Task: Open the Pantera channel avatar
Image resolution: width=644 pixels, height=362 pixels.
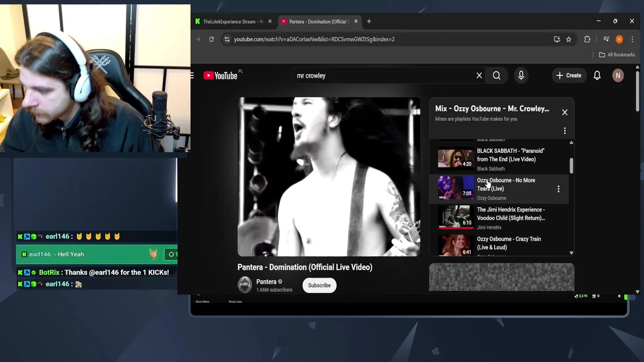Action: (x=245, y=285)
